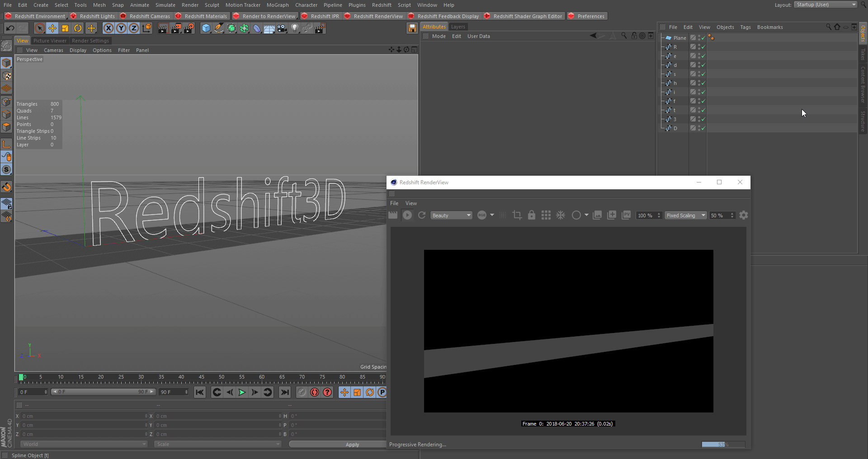Image resolution: width=868 pixels, height=459 pixels.
Task: Click Render Active View clapperboard icon
Action: [163, 28]
